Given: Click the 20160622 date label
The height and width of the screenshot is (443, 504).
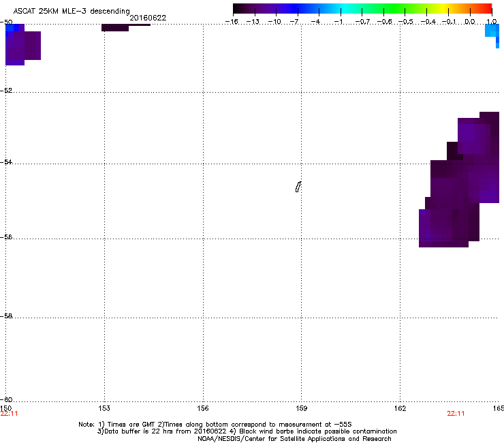Looking at the screenshot, I should (x=148, y=18).
